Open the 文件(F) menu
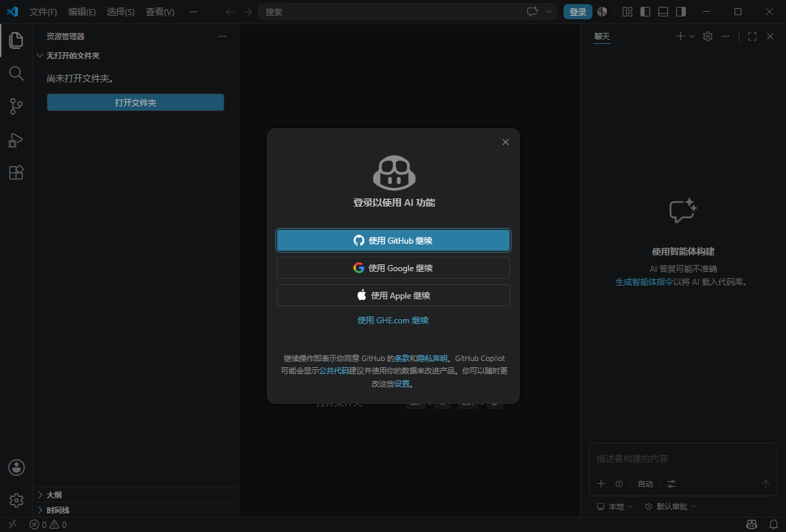786x532 pixels. 43,12
